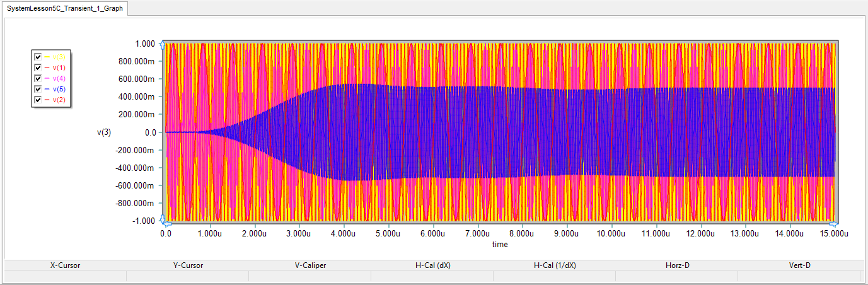Click the X-Cursor column header
Image resolution: width=868 pixels, height=285 pixels.
[x=65, y=265]
